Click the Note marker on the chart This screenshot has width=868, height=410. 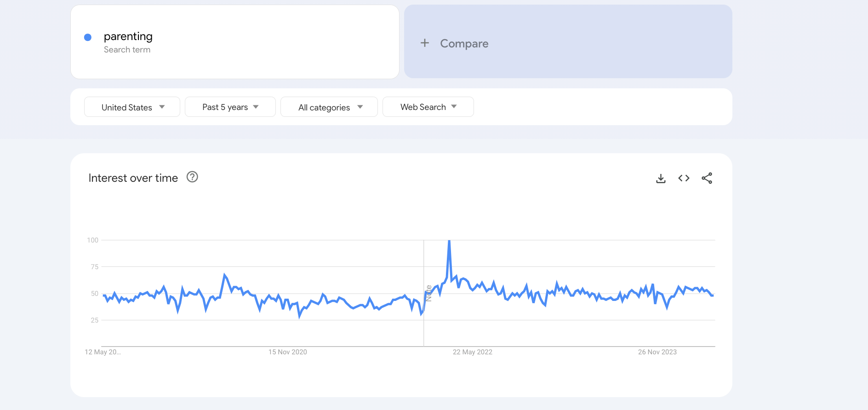coord(428,293)
